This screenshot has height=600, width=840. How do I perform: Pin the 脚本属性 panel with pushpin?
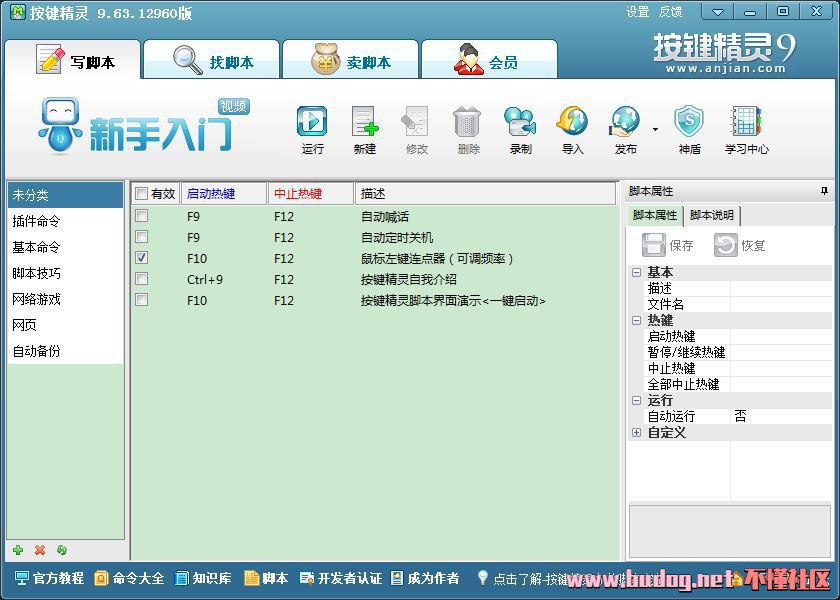(824, 191)
